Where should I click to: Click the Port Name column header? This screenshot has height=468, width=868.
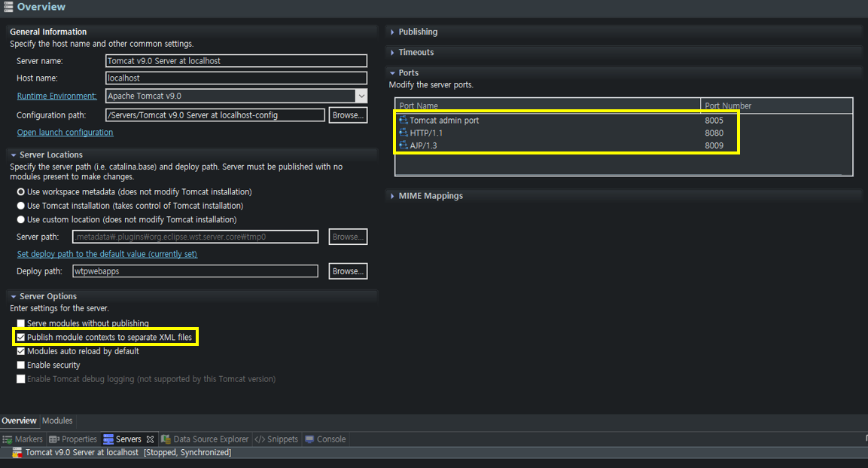[x=548, y=106]
